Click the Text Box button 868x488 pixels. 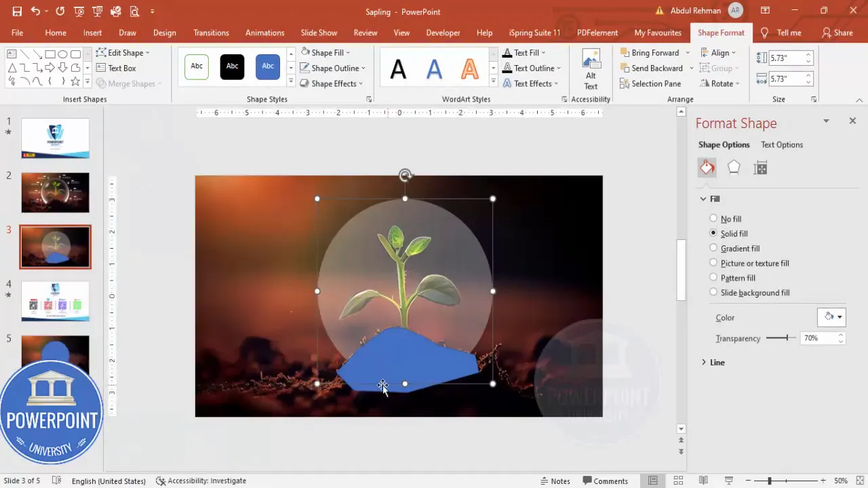click(116, 68)
